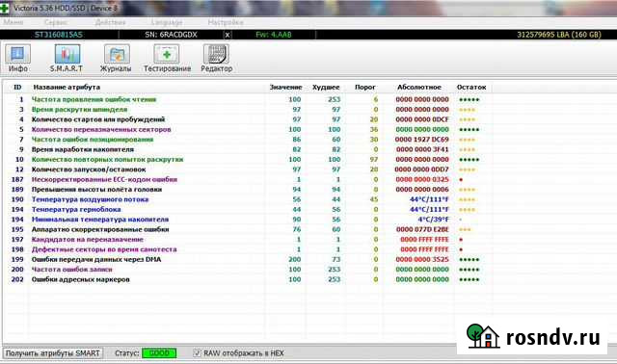617x364 pixels.
Task: Open the Редактор disk editor icon
Action: (216, 58)
